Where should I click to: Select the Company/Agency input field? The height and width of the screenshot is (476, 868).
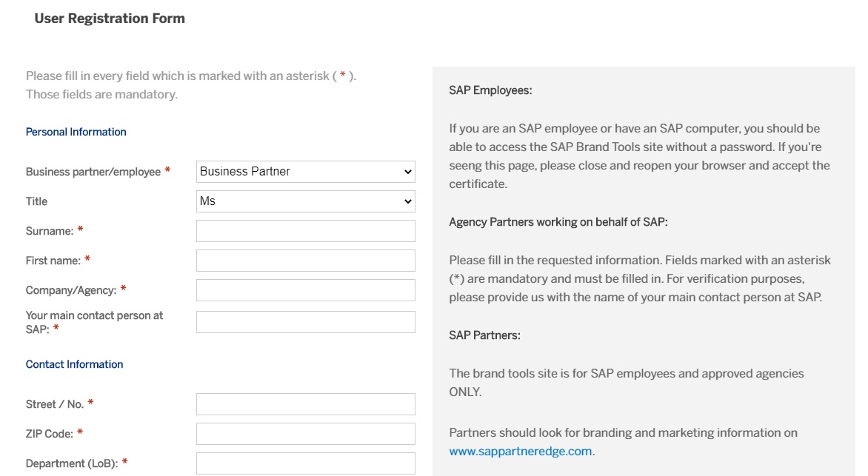[x=305, y=290]
